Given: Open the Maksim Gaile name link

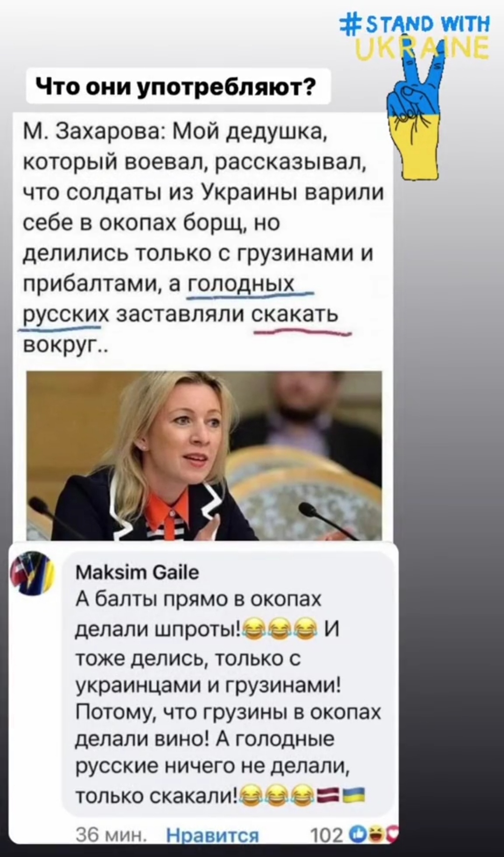Looking at the screenshot, I should 137,572.
